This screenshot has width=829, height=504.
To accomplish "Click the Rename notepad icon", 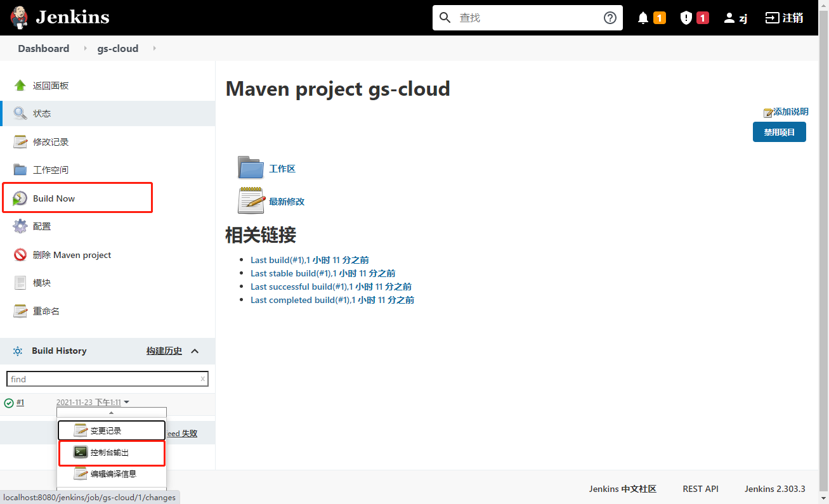I will (20, 311).
